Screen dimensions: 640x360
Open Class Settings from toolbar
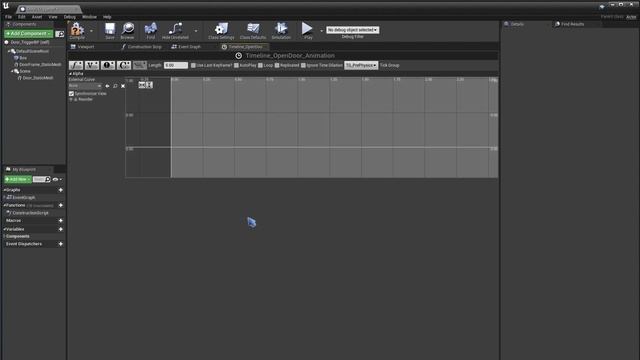[x=221, y=30]
